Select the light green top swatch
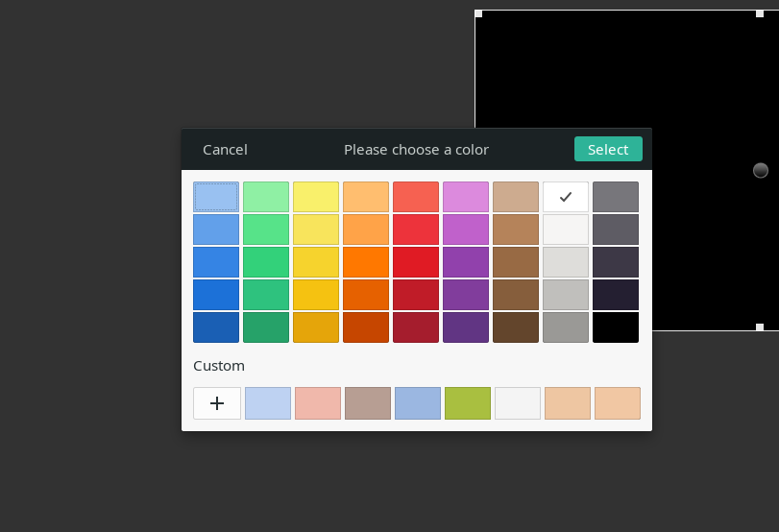 [266, 197]
